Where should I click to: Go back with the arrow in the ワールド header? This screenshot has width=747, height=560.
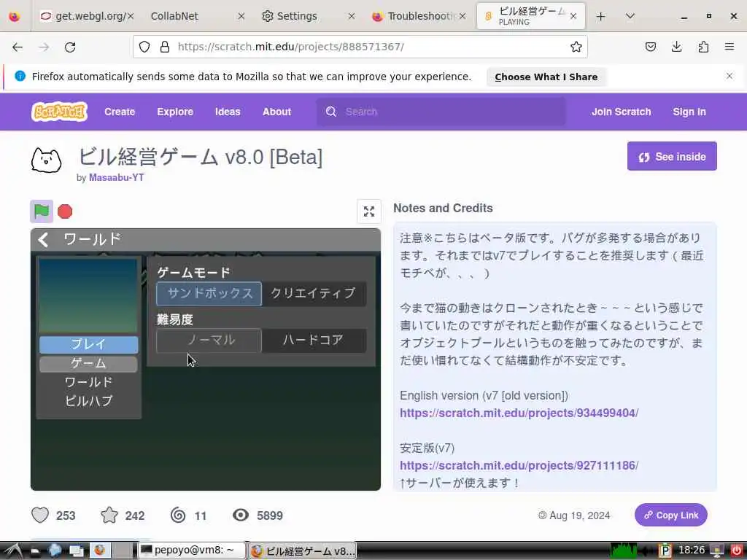[x=43, y=239]
